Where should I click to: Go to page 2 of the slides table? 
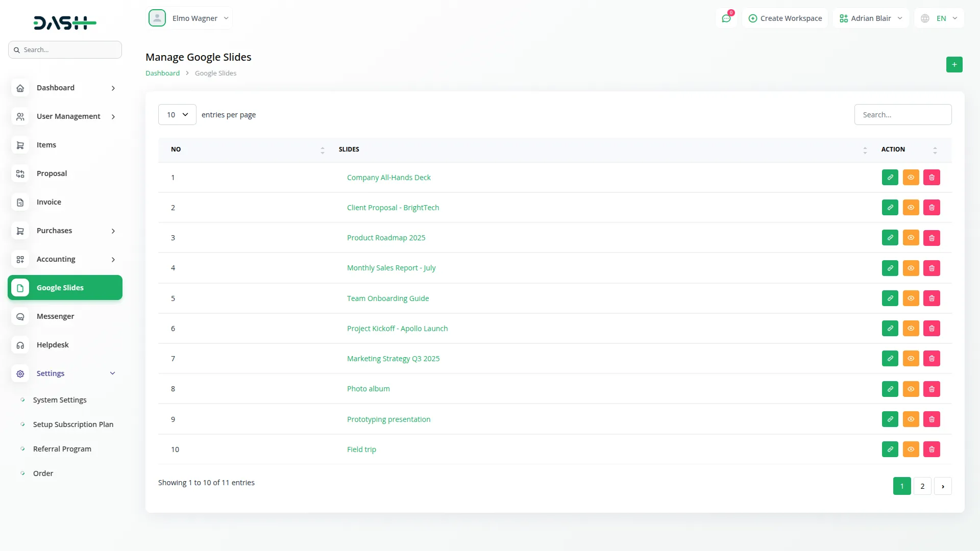coord(922,486)
